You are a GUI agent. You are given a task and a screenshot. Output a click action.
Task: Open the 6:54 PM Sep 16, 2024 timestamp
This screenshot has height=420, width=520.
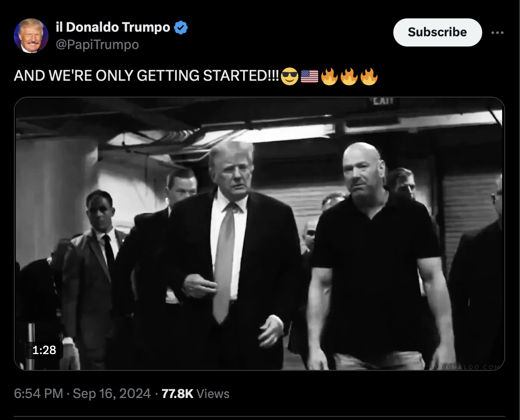(x=82, y=393)
